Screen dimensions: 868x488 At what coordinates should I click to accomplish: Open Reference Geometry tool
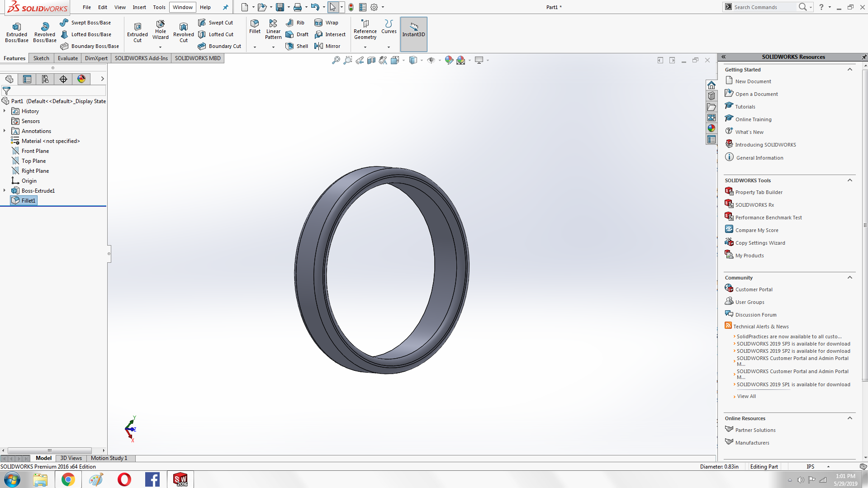coord(365,29)
